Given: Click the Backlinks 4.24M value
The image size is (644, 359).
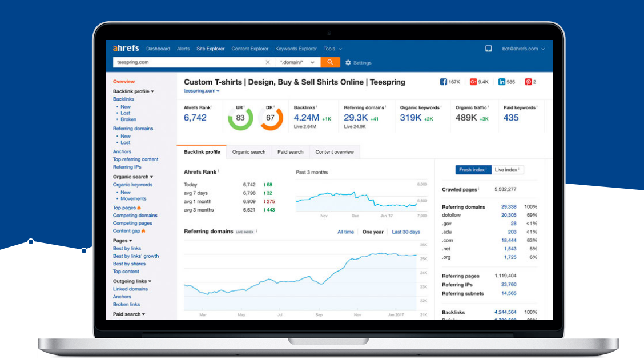Looking at the screenshot, I should tap(307, 118).
